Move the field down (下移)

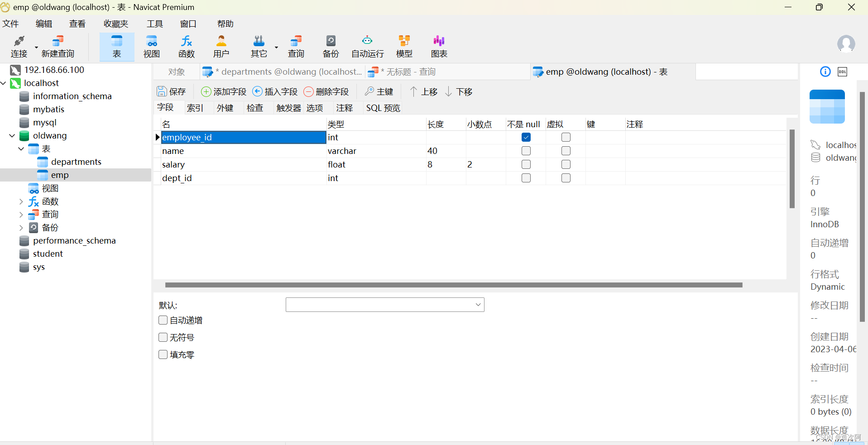coord(459,91)
